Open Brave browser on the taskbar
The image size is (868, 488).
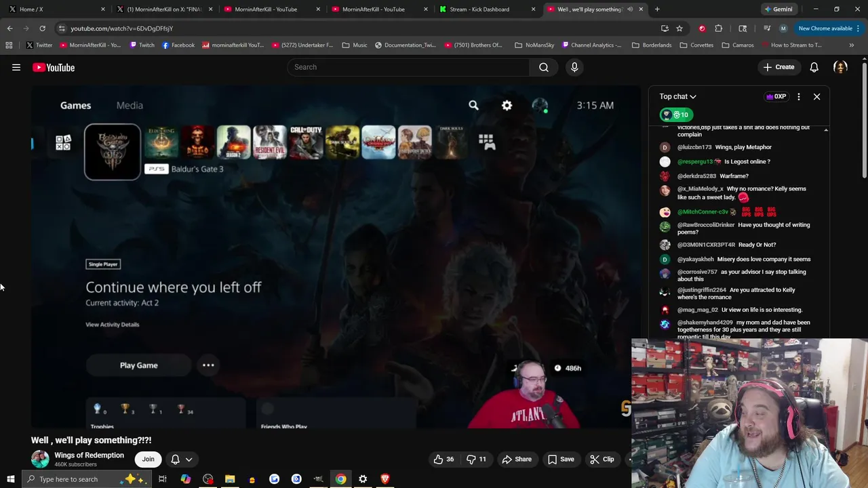(385, 479)
